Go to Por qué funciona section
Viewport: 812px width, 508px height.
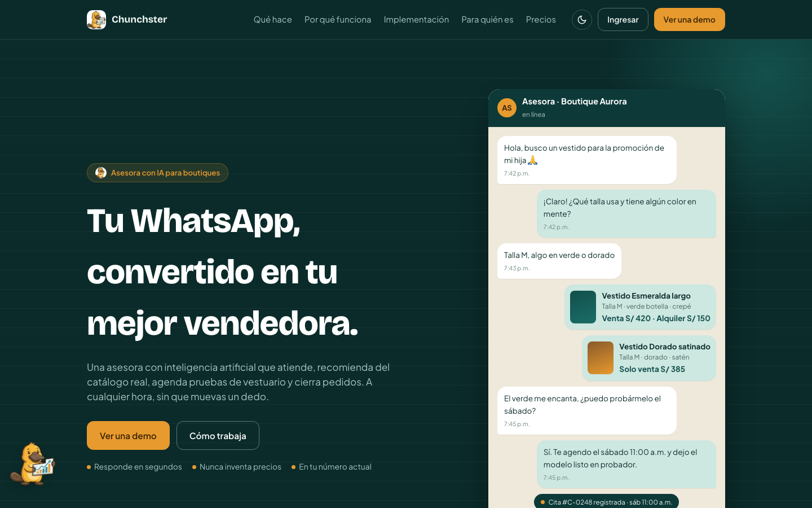tap(338, 20)
